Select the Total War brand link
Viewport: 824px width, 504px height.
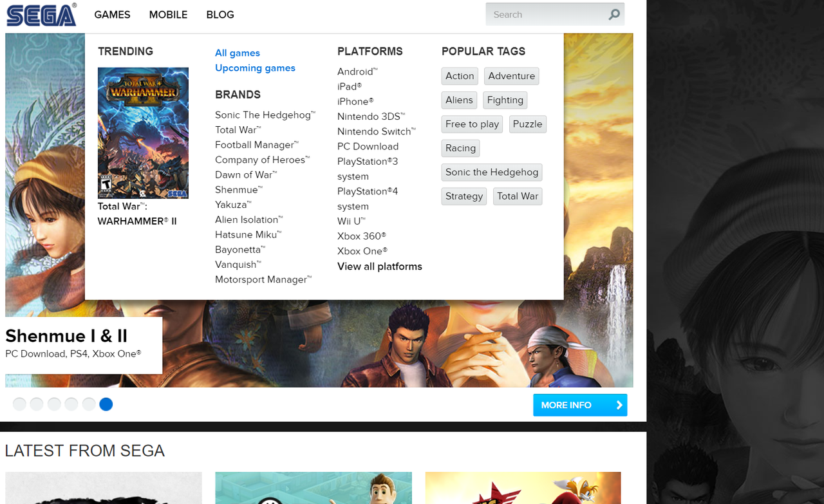point(238,129)
